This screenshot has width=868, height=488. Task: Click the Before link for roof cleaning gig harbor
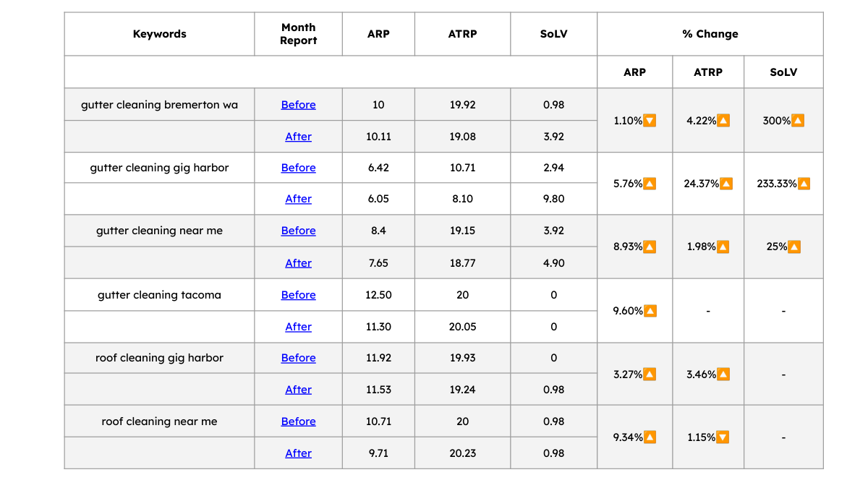point(298,358)
